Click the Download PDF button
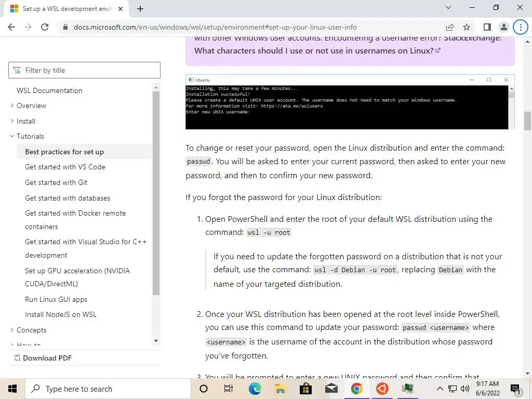532x399 pixels. click(43, 358)
